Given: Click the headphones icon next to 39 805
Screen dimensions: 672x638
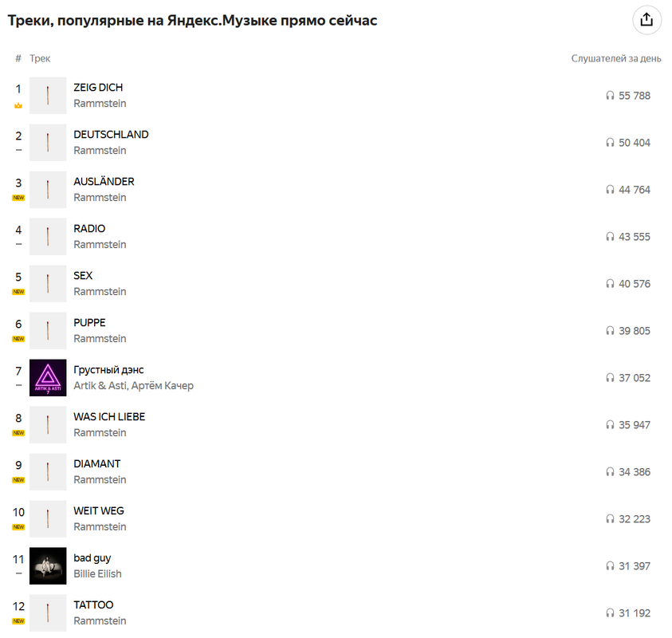Looking at the screenshot, I should (x=611, y=331).
